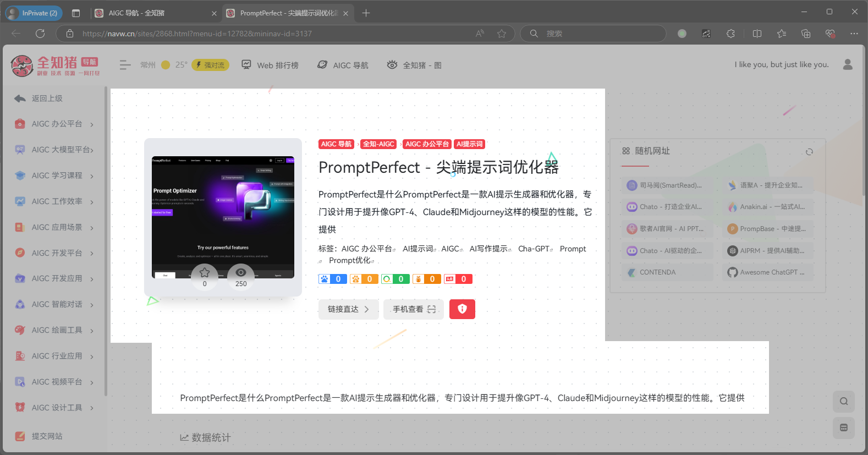The image size is (868, 455).
Task: Click the floating search button
Action: pos(844,401)
